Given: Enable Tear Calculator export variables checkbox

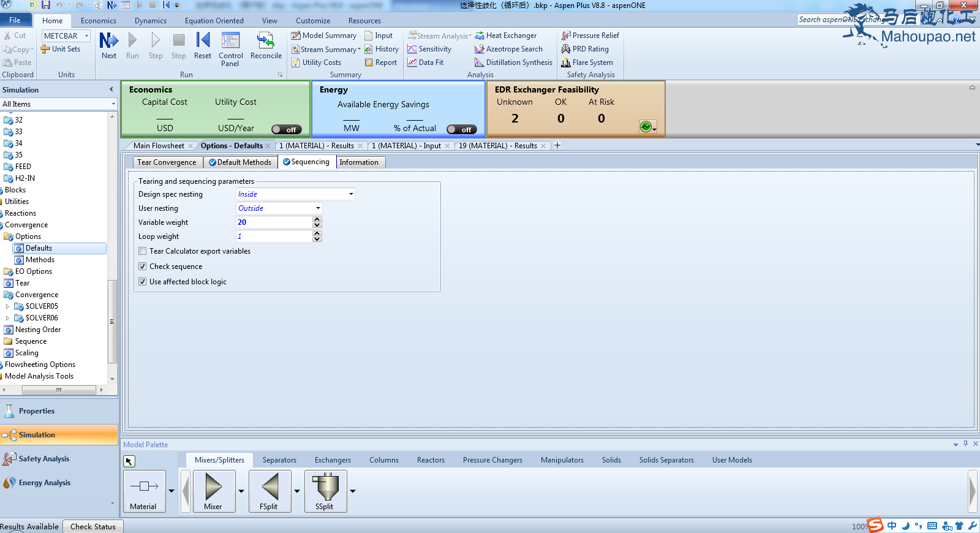Looking at the screenshot, I should click(x=143, y=251).
